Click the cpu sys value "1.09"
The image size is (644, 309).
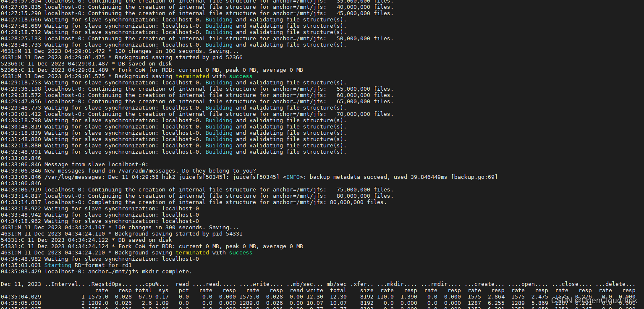[162, 303]
